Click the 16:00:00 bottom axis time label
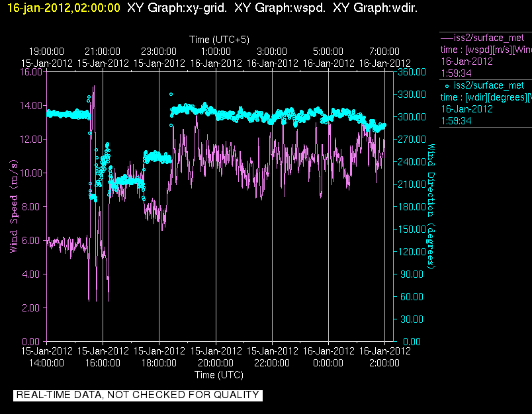 pyautogui.click(x=103, y=363)
